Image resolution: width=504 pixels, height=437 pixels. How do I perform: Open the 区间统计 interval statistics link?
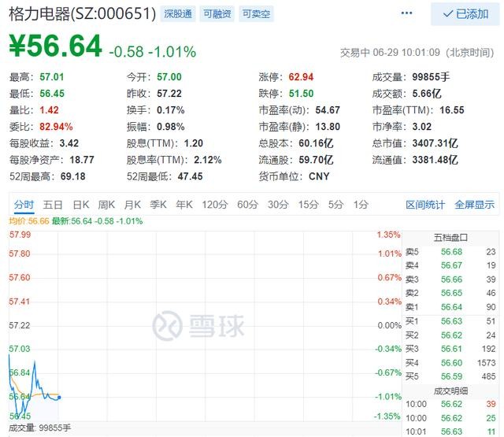coord(425,205)
